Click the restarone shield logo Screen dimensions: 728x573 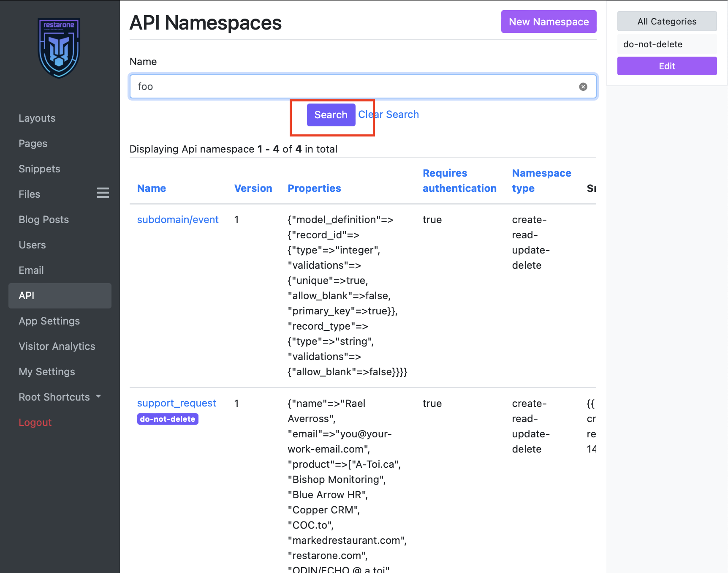click(59, 48)
